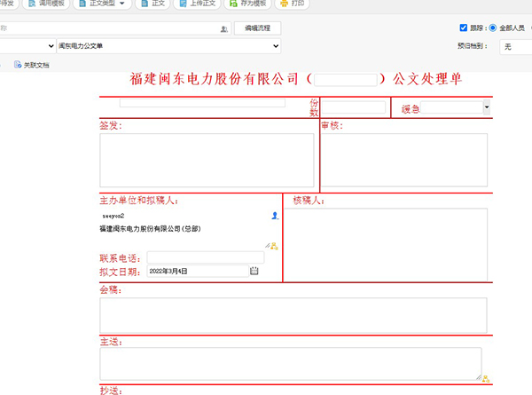The width and height of the screenshot is (532, 395).
Task: Click the 联系电话 input field
Action: (x=206, y=257)
